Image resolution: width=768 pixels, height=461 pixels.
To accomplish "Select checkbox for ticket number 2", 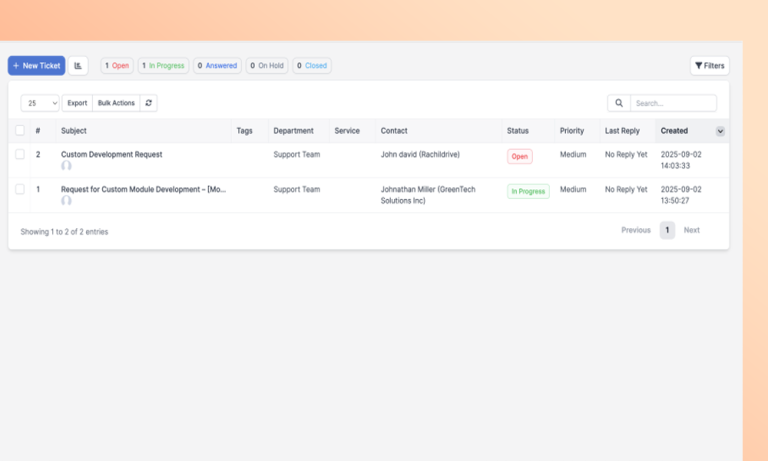I will tap(20, 154).
